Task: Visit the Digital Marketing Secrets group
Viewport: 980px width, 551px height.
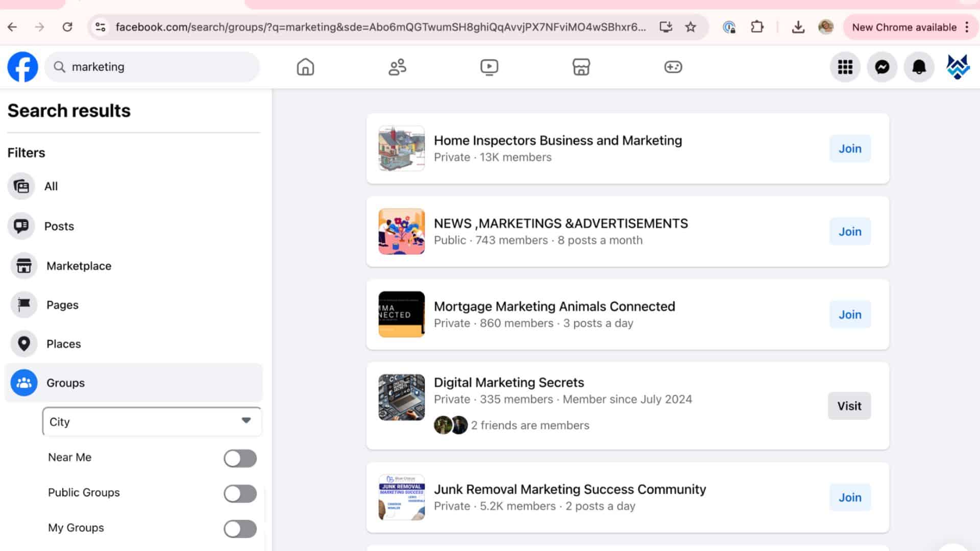Action: tap(849, 406)
